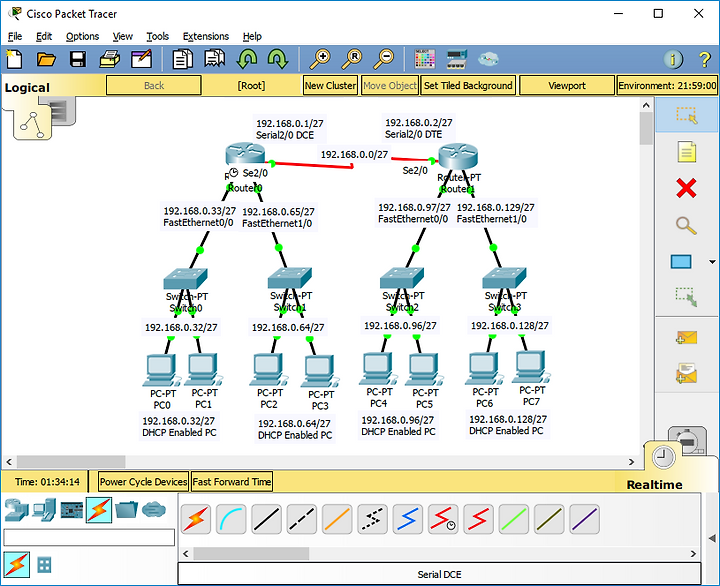Click the cloud icon in toolbar
Viewport: 720px width, 586px height.
488,59
